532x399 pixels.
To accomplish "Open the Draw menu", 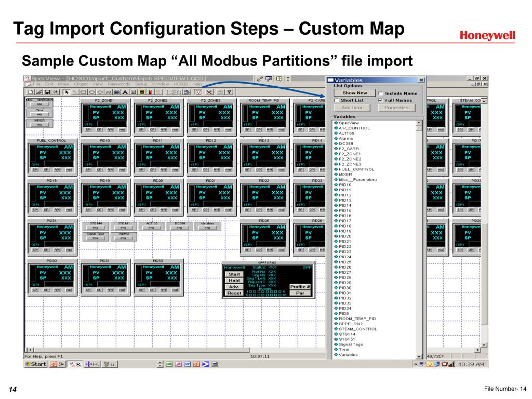I will click(x=63, y=84).
